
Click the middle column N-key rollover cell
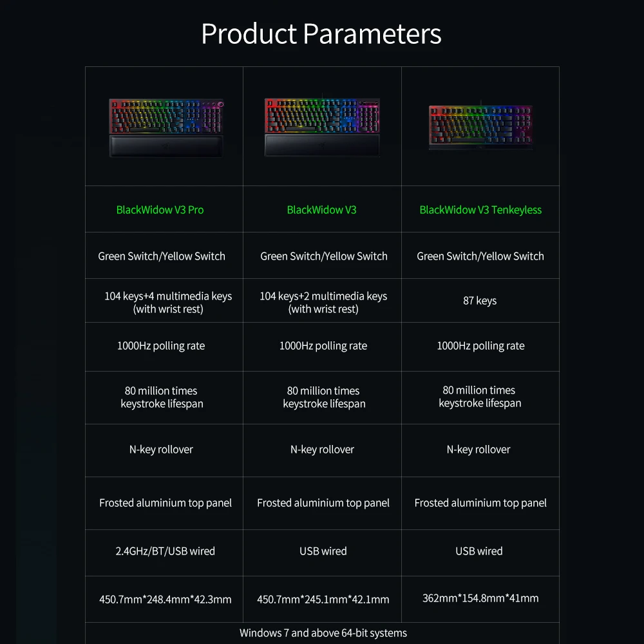pos(323,451)
